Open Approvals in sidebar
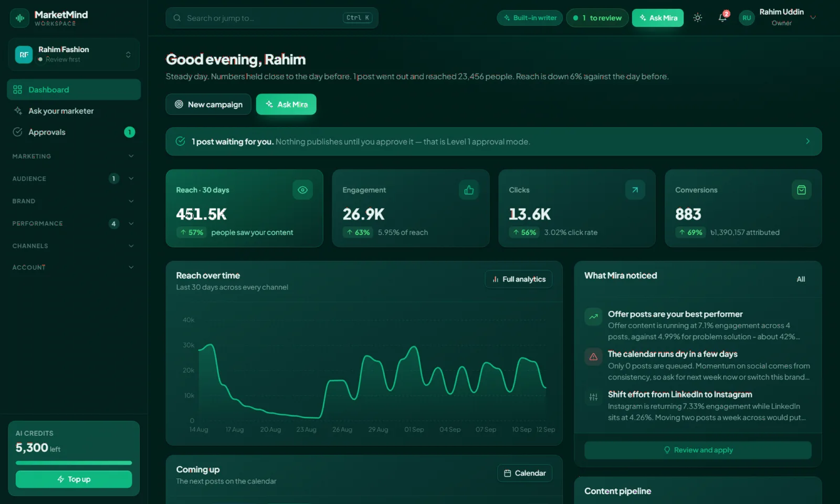 [73, 132]
